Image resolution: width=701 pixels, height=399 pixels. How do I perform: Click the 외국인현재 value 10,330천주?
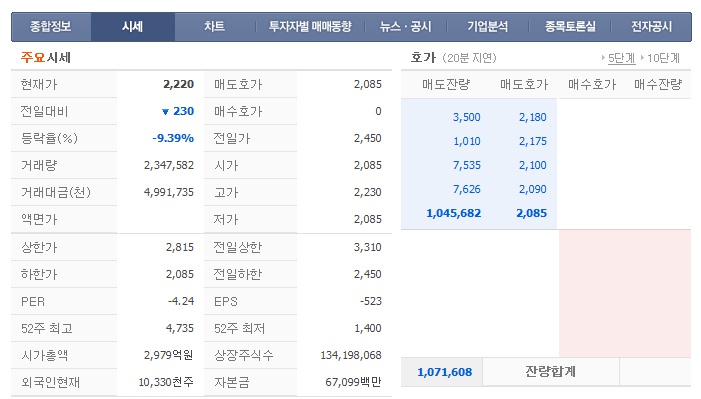pos(166,382)
